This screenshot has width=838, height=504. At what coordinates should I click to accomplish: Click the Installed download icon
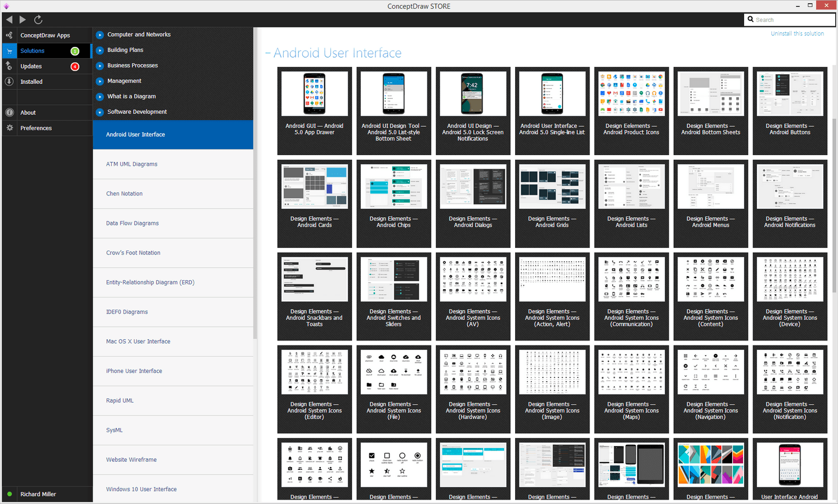point(9,81)
